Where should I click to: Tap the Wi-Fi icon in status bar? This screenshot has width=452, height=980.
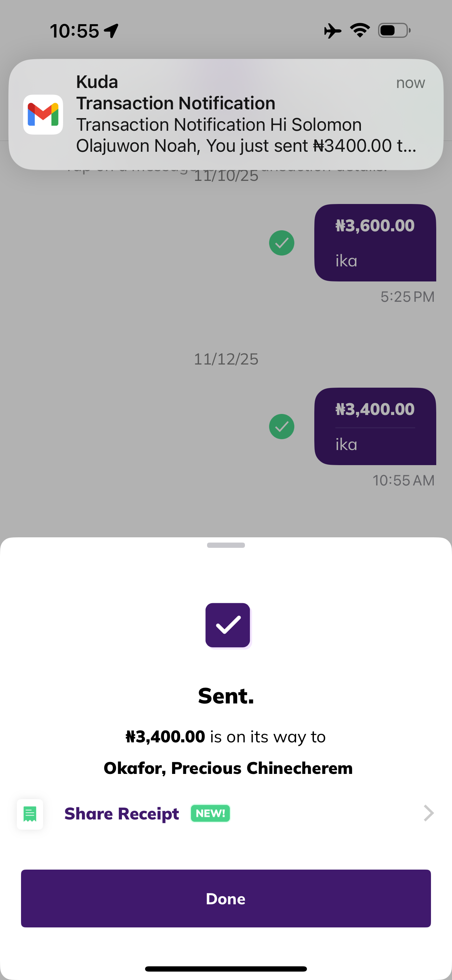point(360,30)
